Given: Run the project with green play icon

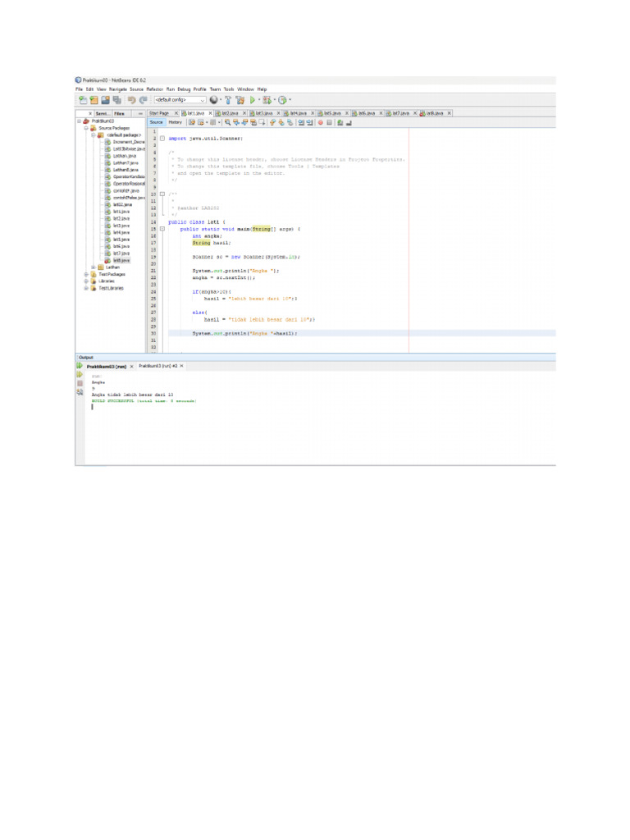Looking at the screenshot, I should 253,99.
